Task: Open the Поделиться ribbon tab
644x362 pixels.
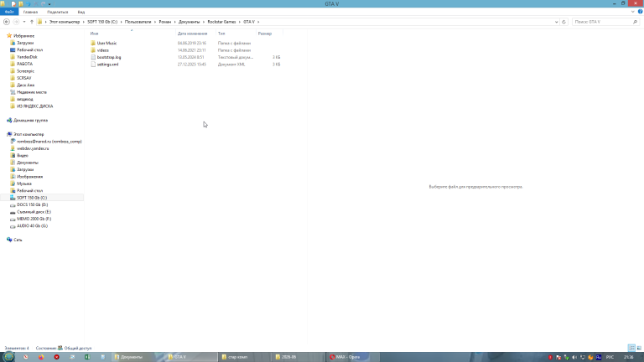Action: (x=58, y=12)
